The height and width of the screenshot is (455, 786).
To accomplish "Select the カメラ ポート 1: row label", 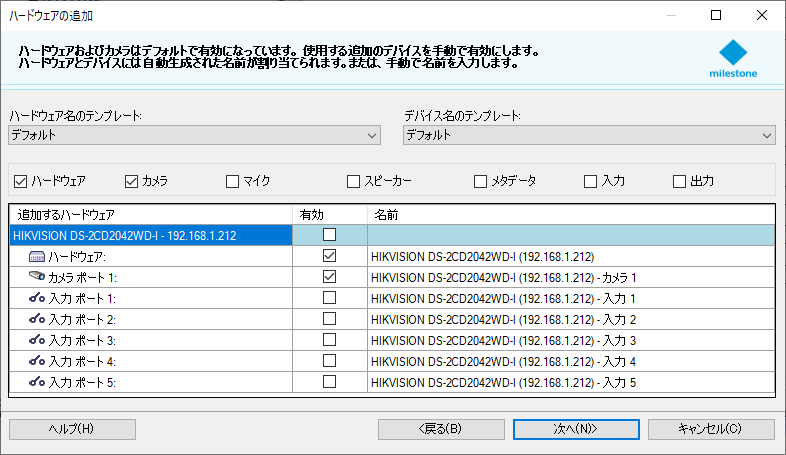I will [82, 278].
